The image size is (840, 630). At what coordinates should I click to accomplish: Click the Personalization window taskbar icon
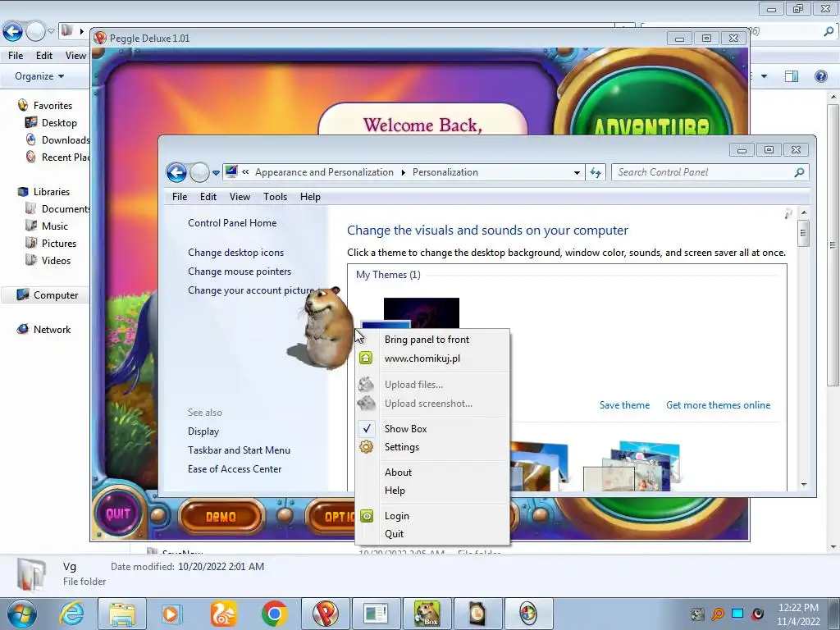[x=528, y=614]
